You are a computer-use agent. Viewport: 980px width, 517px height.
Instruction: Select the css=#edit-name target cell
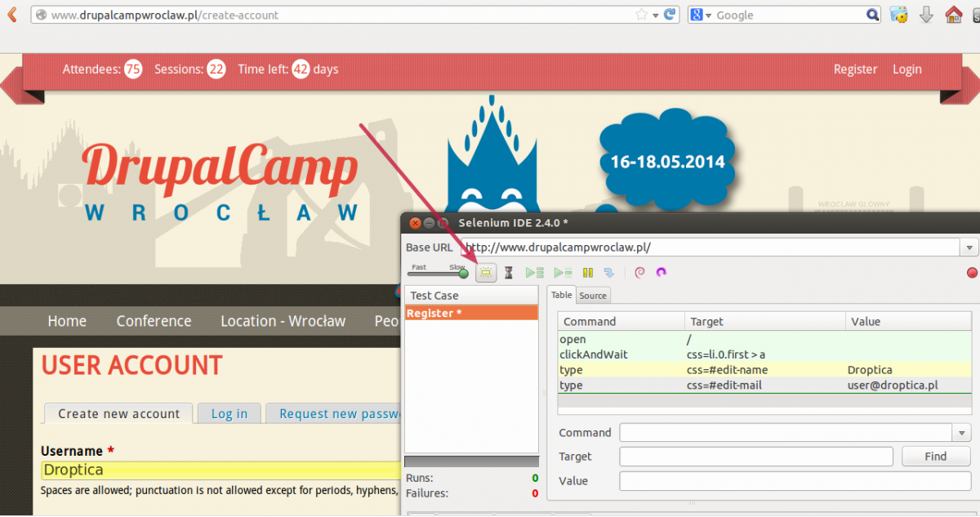[764, 370]
